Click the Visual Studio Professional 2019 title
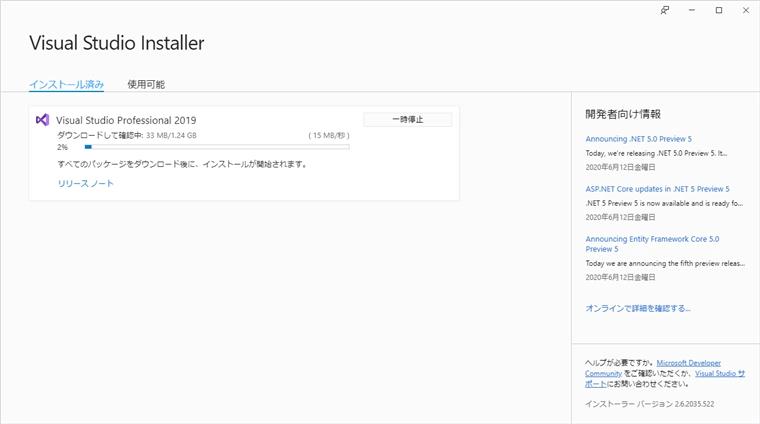Image resolution: width=760 pixels, height=424 pixels. [126, 120]
